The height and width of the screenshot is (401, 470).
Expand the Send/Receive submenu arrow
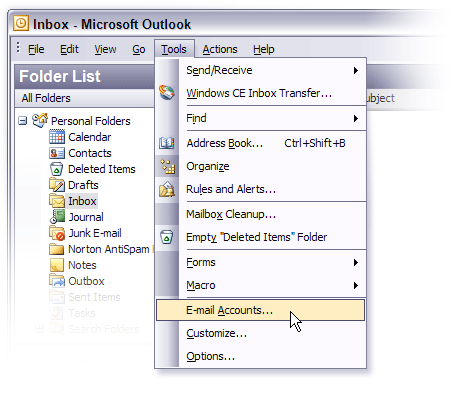356,70
